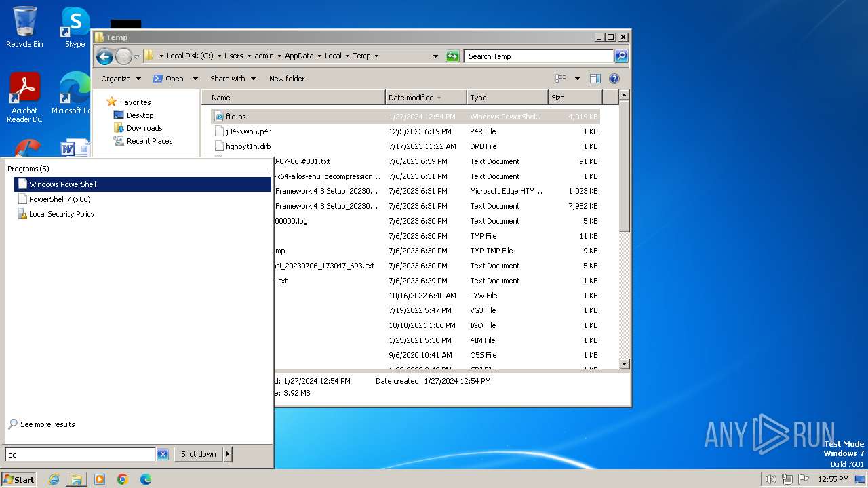868x488 pixels.
Task: Click in the Start search field
Action: (80, 454)
